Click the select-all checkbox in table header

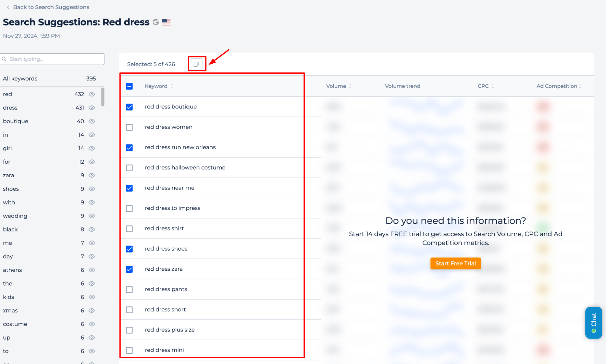point(129,86)
